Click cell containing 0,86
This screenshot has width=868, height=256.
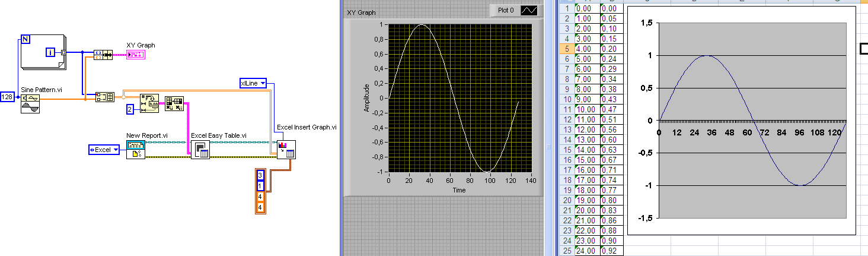click(611, 220)
